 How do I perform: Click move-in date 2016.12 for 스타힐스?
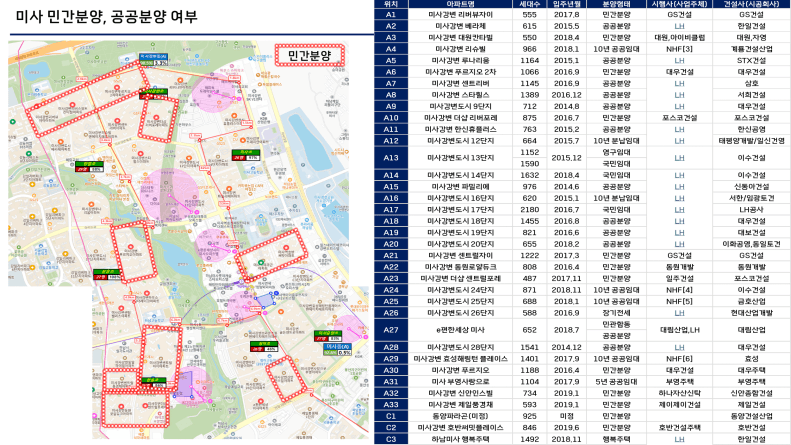566,95
